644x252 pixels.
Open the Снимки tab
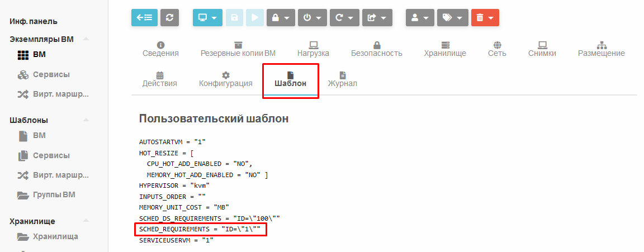point(542,49)
